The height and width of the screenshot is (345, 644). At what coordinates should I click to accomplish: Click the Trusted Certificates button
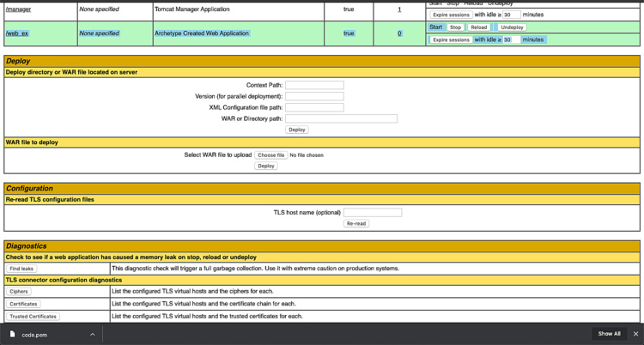[x=34, y=316]
